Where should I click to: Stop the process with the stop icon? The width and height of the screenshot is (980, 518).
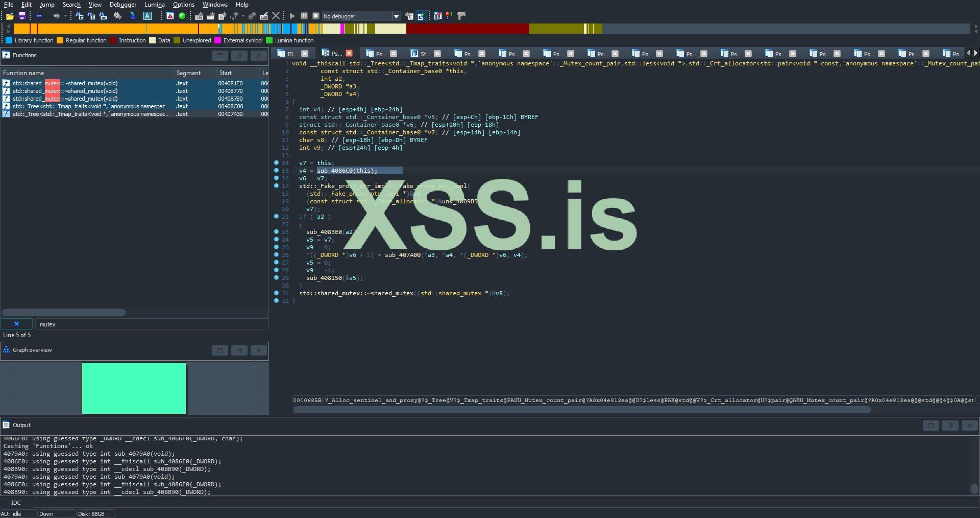coord(316,16)
